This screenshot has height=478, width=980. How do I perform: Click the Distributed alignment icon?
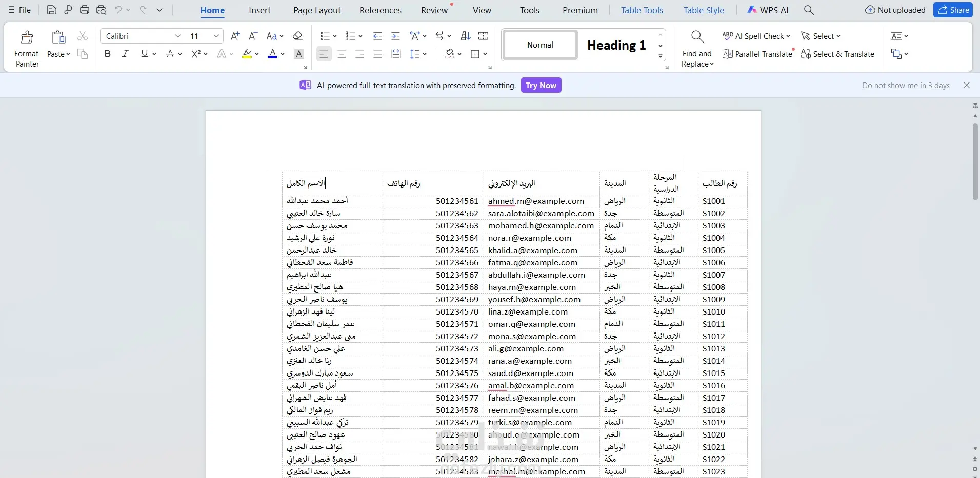pos(396,54)
